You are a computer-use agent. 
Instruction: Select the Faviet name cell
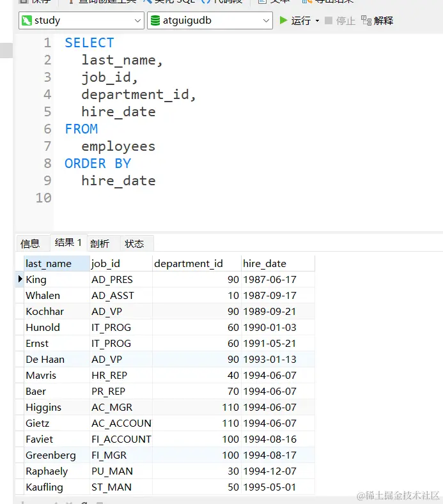(x=57, y=439)
